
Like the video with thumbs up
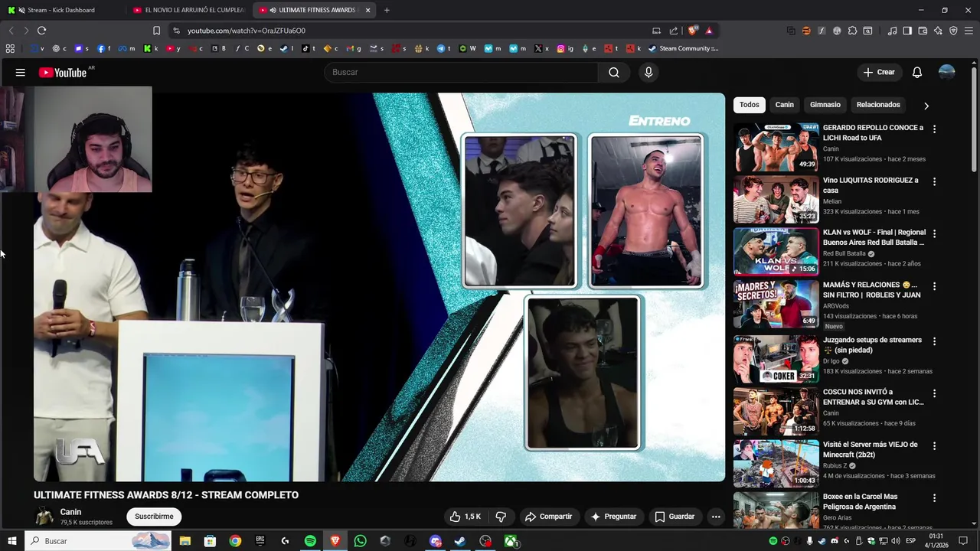pos(465,517)
